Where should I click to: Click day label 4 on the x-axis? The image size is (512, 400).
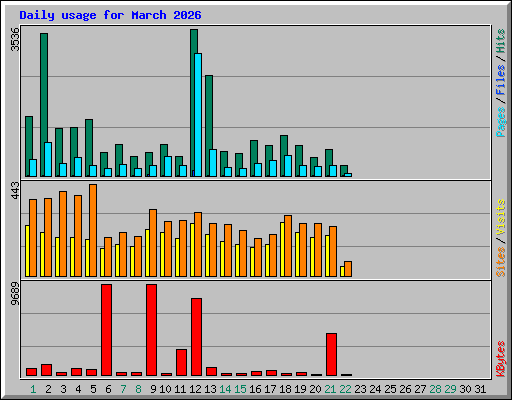[x=78, y=389]
